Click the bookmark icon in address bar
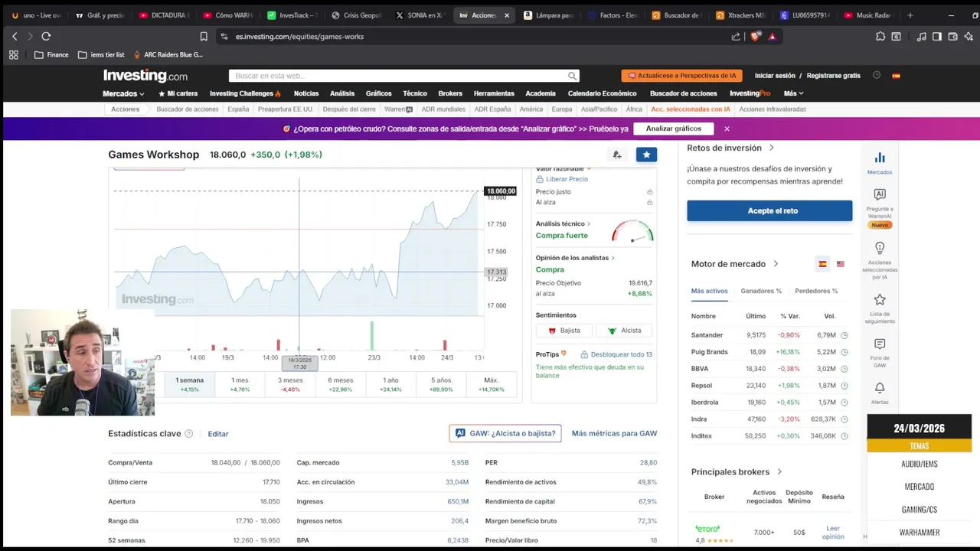The width and height of the screenshot is (980, 551). pos(204,36)
